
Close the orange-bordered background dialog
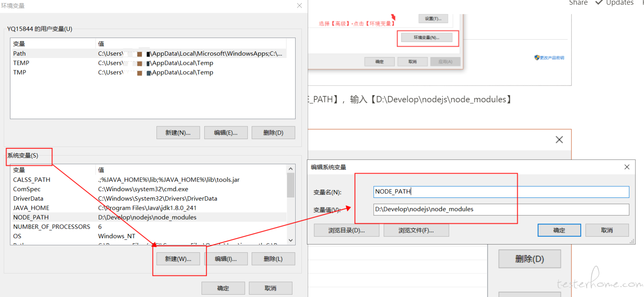point(559,140)
